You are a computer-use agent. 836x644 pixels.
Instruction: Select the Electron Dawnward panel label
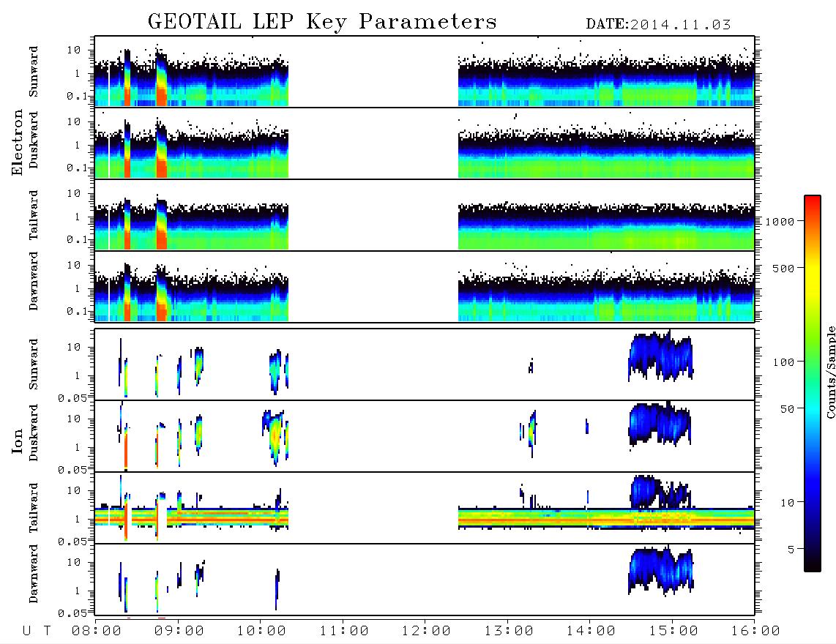34,281
